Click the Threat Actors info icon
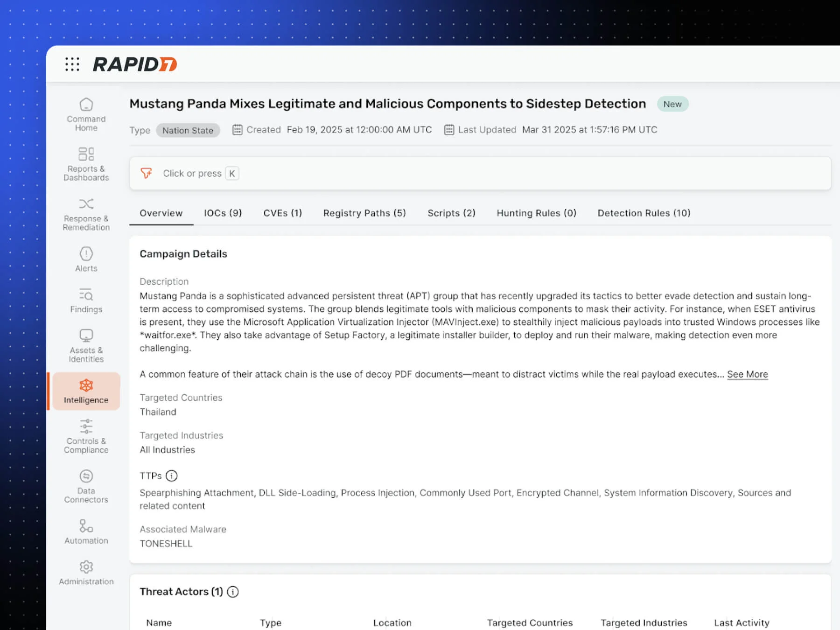 (x=233, y=592)
